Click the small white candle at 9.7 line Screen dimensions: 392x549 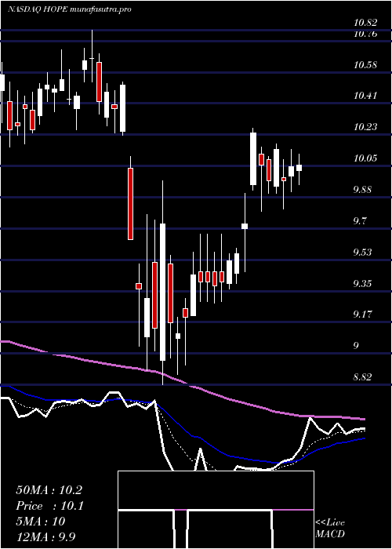[245, 226]
